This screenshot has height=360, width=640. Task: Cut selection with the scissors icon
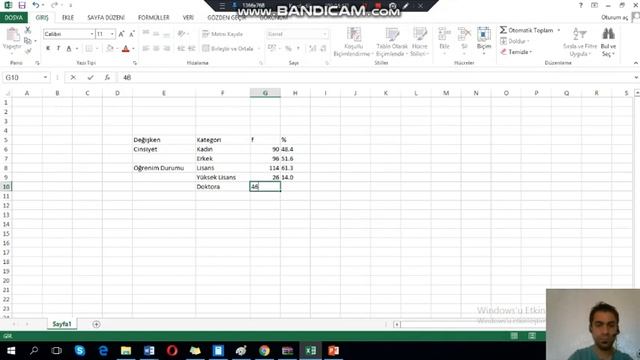click(28, 30)
